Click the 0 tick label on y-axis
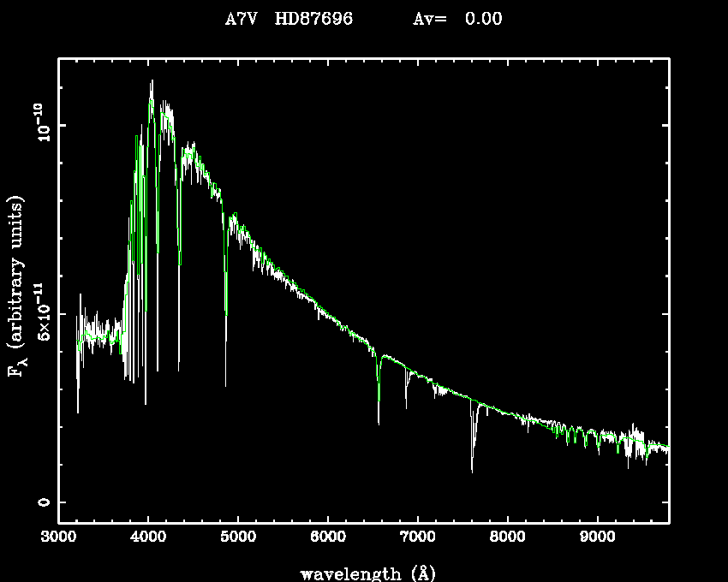Viewport: 728px width, 582px height. tap(43, 502)
